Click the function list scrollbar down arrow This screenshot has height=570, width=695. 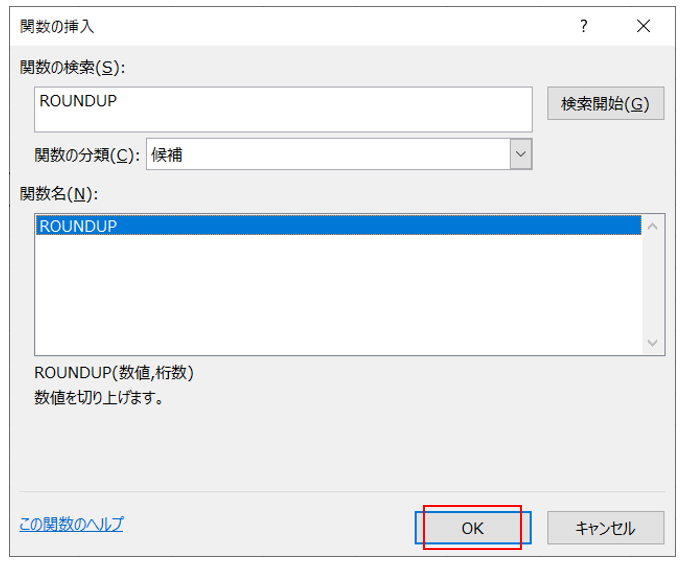click(x=654, y=343)
